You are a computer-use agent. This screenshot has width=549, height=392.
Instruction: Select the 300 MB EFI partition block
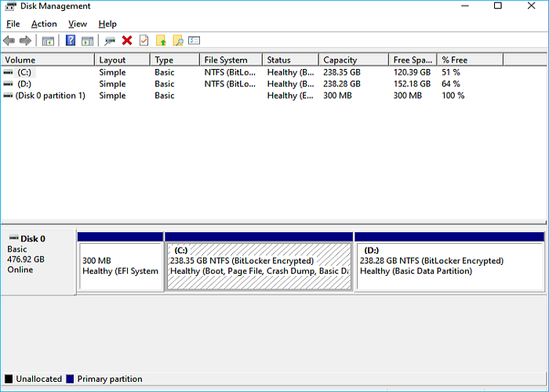[x=120, y=266]
